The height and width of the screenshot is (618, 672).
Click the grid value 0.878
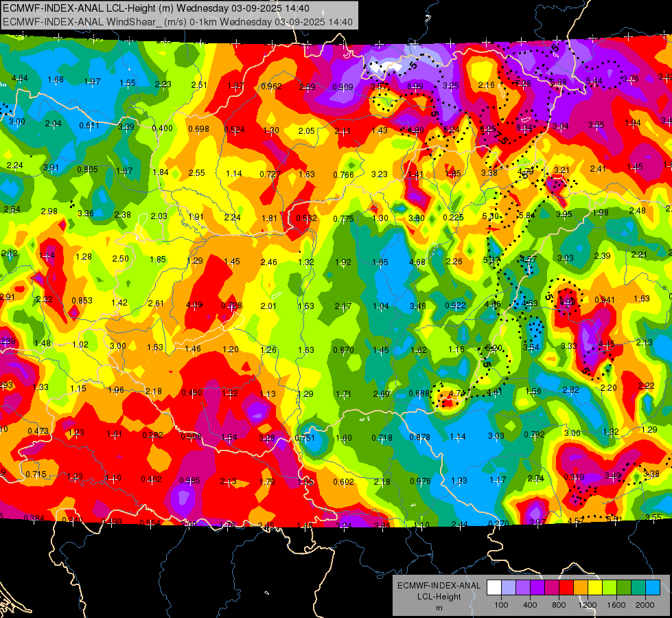pyautogui.click(x=420, y=437)
